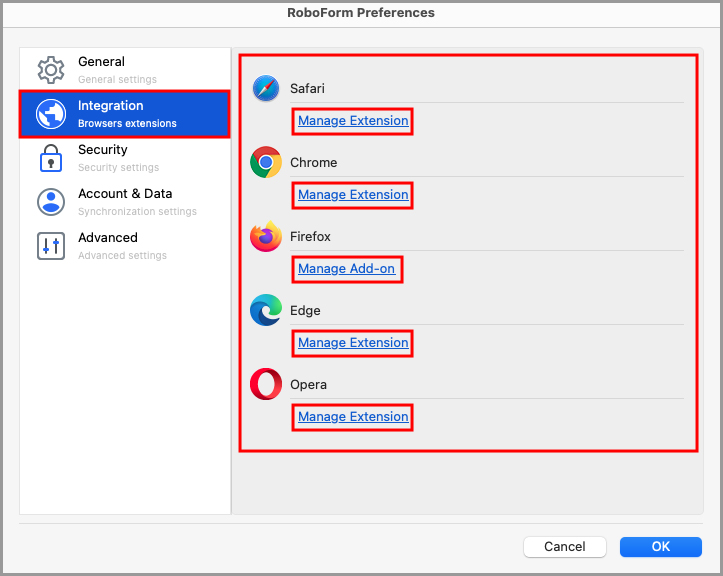The height and width of the screenshot is (576, 723).
Task: Click the 'Browsers extensions' subtitle
Action: click(127, 124)
